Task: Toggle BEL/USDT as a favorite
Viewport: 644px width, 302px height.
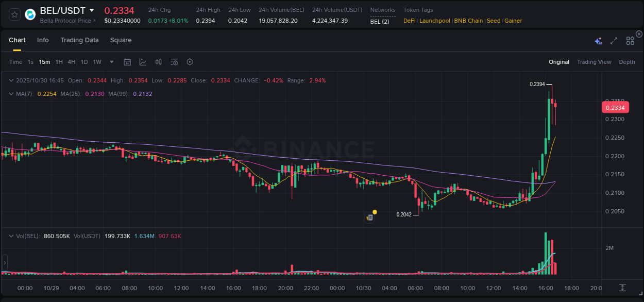Action: point(14,14)
